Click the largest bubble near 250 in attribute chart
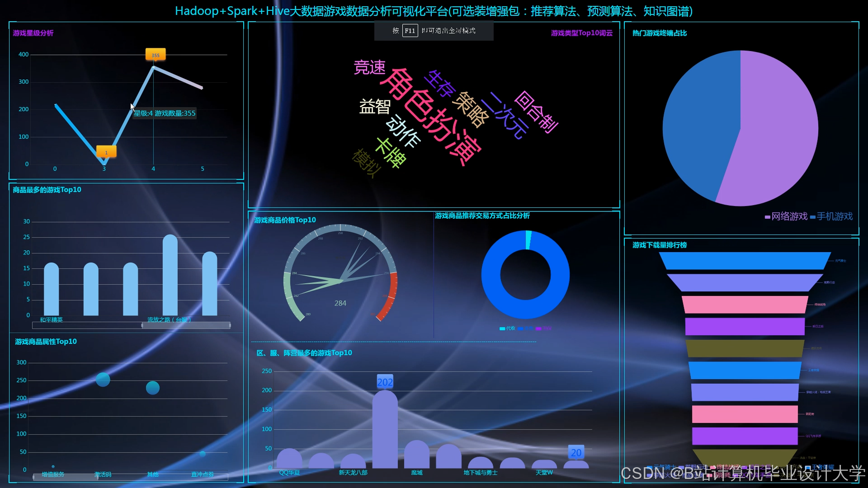This screenshot has height=488, width=868. point(103,380)
